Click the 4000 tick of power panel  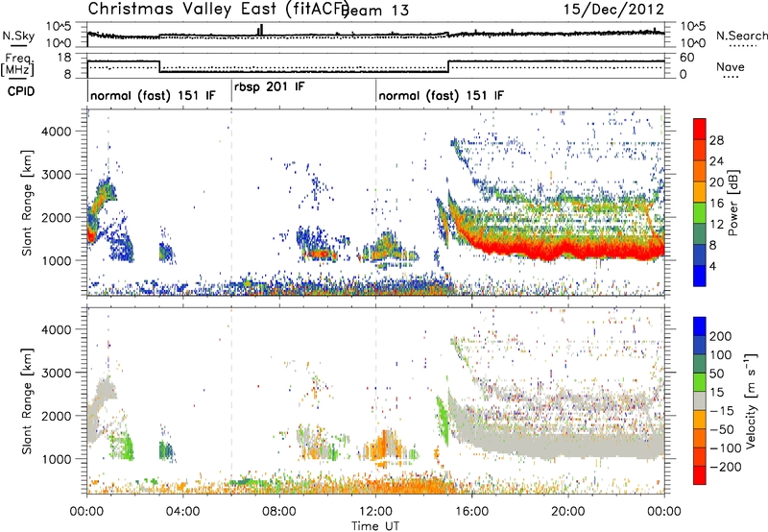(57, 132)
